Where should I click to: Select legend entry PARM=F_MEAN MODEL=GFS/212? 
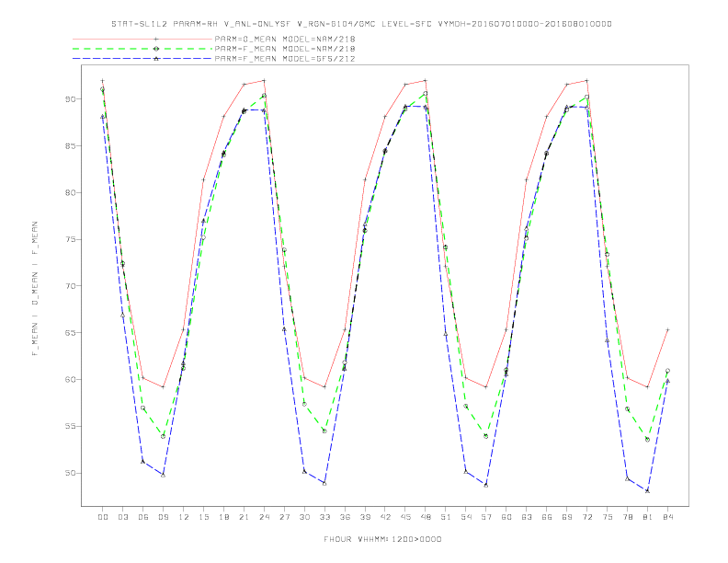coord(285,59)
